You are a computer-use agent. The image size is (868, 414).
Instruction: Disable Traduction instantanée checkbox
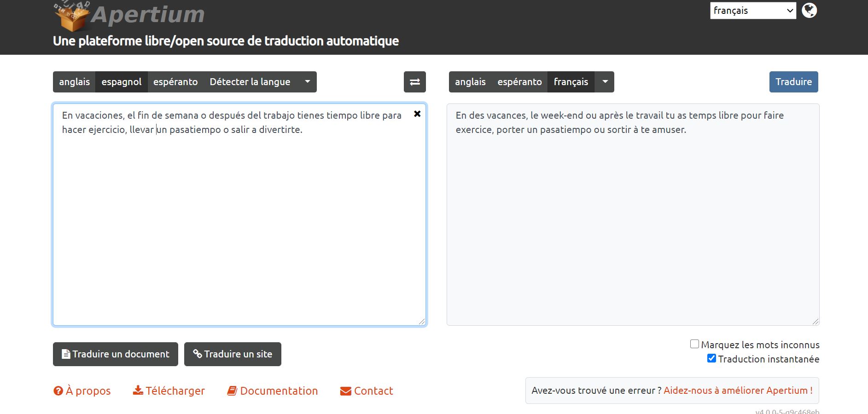point(711,358)
